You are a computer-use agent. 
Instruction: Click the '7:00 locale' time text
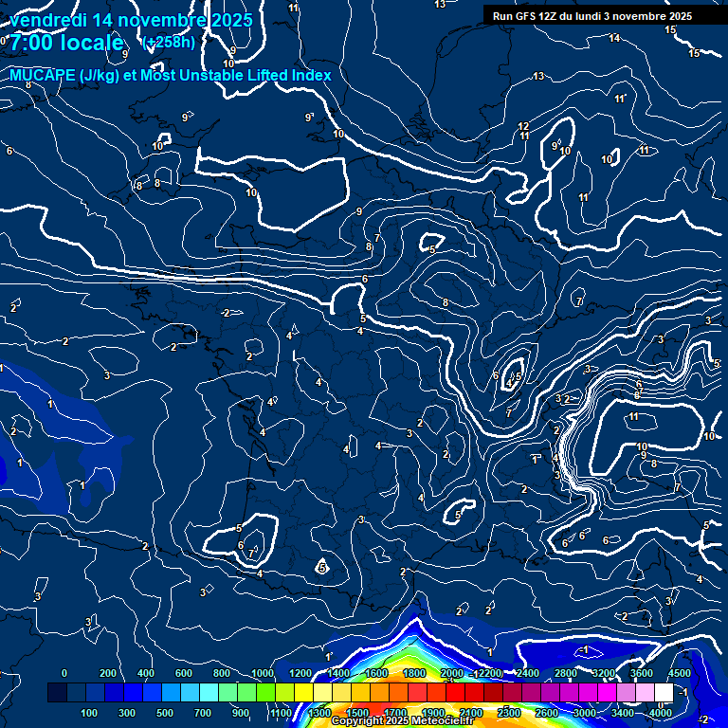click(x=67, y=43)
